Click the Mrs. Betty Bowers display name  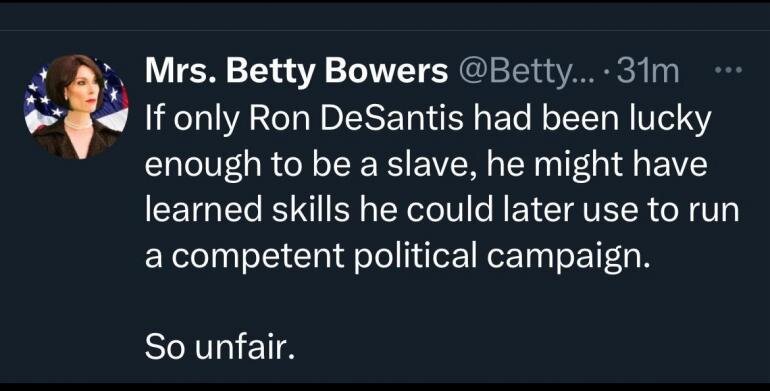tap(297, 72)
